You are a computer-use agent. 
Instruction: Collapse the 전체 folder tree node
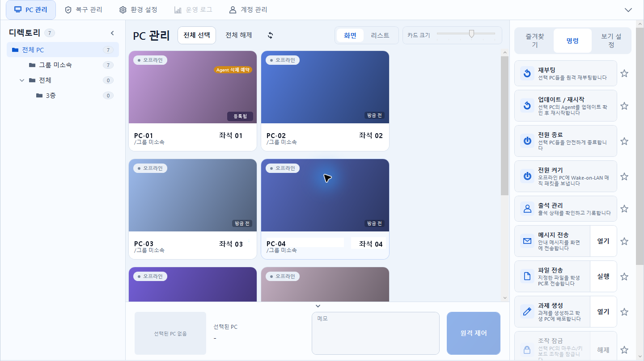(x=21, y=80)
